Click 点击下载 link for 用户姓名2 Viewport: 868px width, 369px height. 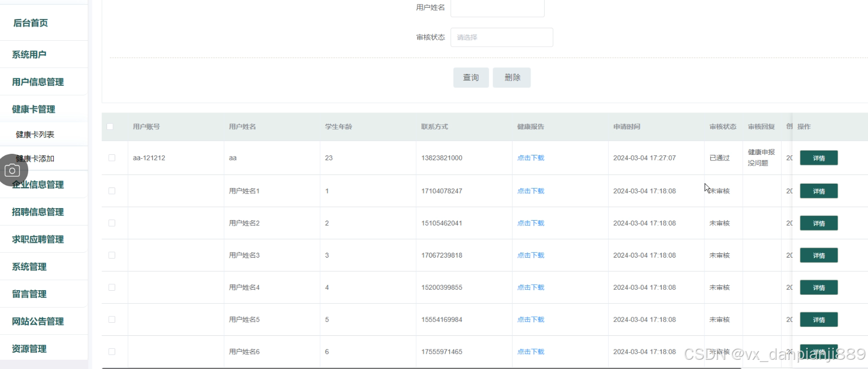pyautogui.click(x=530, y=223)
